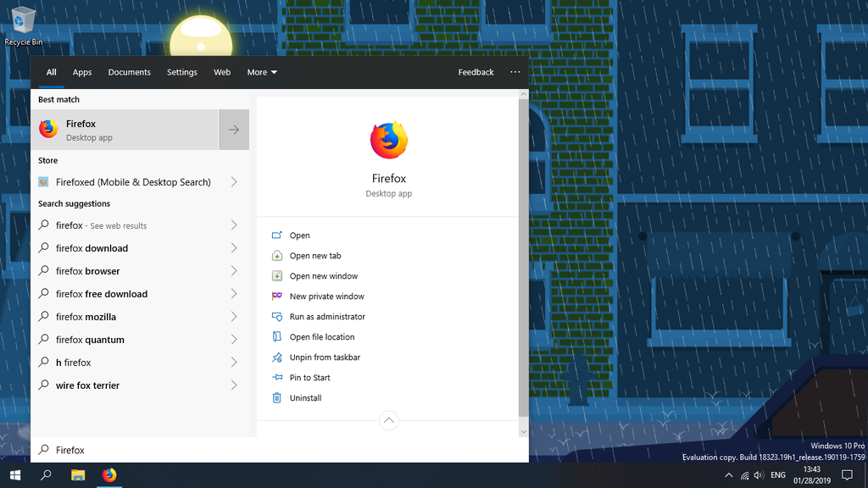Image resolution: width=868 pixels, height=488 pixels.
Task: Click the Firefox icon in Best match
Action: (48, 129)
